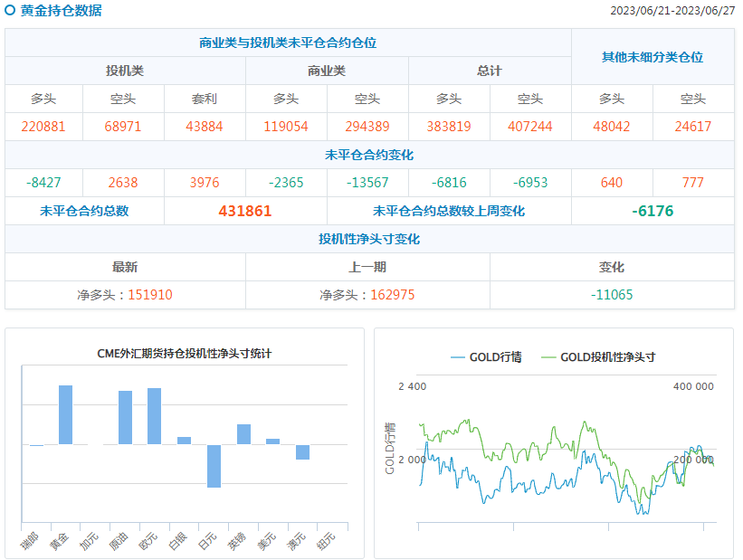Select the latest net long value 151910
The image size is (743, 560).
[x=149, y=295]
